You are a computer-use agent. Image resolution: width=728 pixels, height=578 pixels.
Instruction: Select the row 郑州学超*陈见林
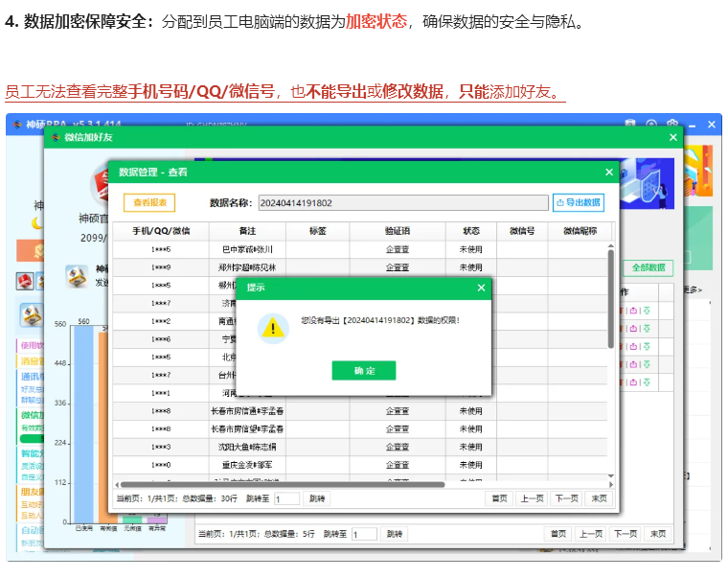click(360, 267)
